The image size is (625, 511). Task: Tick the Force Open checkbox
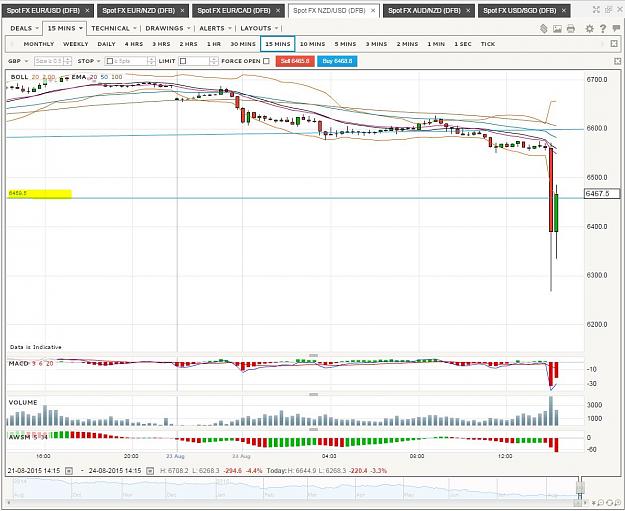[x=266, y=61]
